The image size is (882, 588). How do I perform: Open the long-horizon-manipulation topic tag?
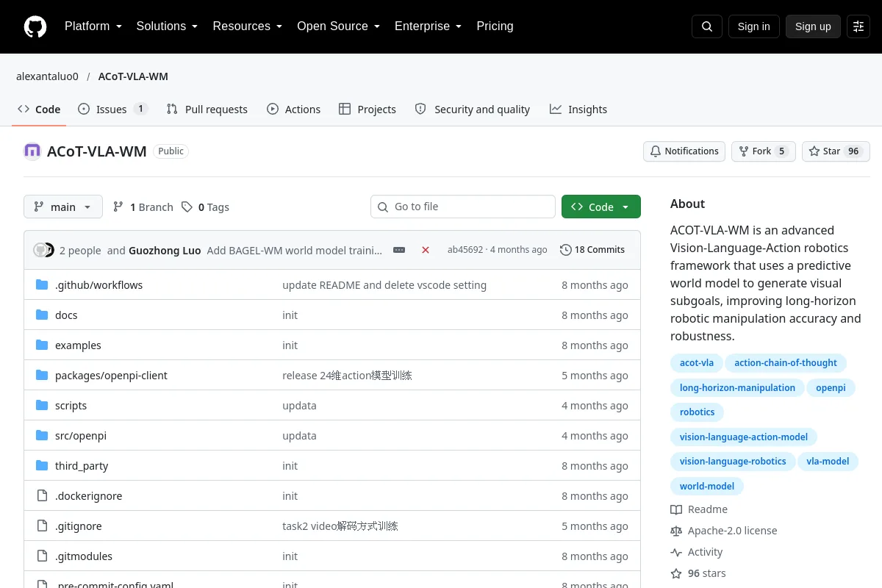coord(737,388)
